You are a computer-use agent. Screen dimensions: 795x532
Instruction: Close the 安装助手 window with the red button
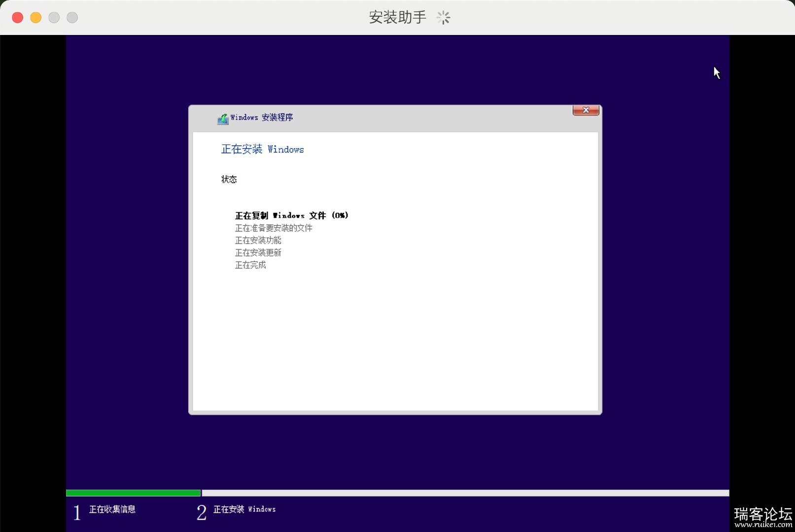coord(18,18)
